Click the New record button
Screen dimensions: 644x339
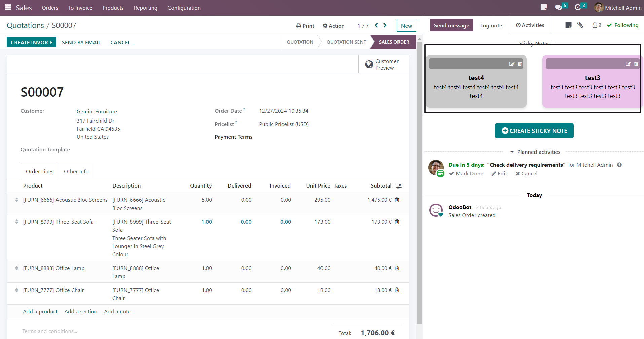coord(406,26)
